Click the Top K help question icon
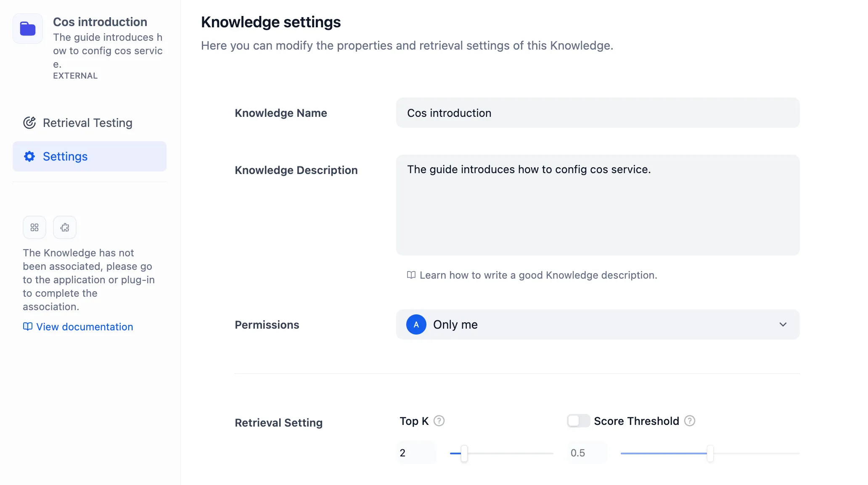Screen dimensions: 868x485 pyautogui.click(x=439, y=421)
